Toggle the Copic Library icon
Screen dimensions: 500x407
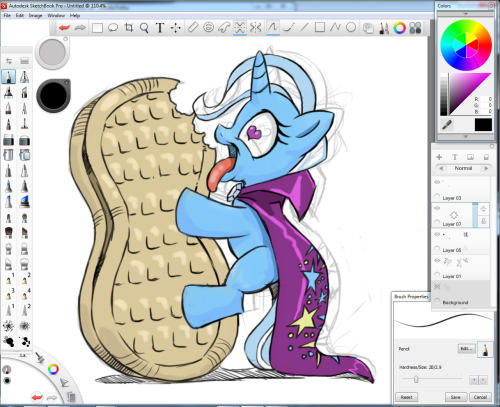coord(415,28)
